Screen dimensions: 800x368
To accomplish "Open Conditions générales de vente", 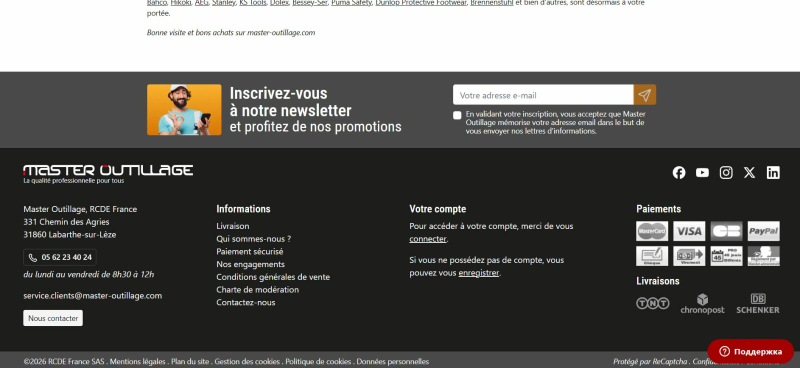I will (273, 277).
